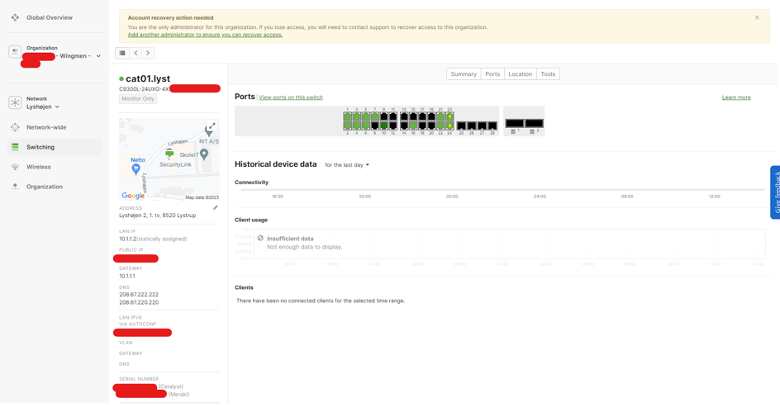This screenshot has height=405, width=780.
Task: Change the 'for the last day' time range
Action: pyautogui.click(x=347, y=165)
